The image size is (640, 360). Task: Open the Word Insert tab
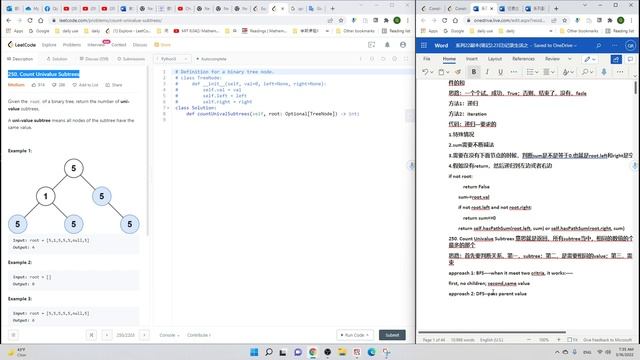click(x=472, y=59)
